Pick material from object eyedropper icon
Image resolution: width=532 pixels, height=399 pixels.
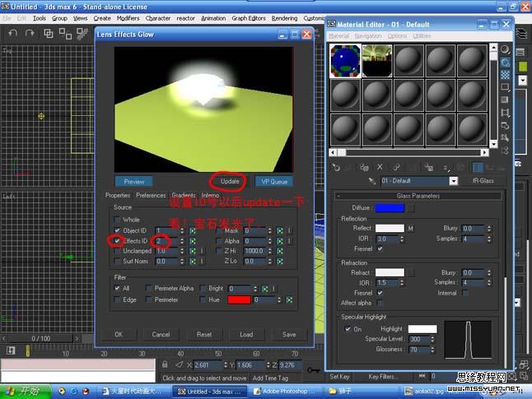[372, 181]
